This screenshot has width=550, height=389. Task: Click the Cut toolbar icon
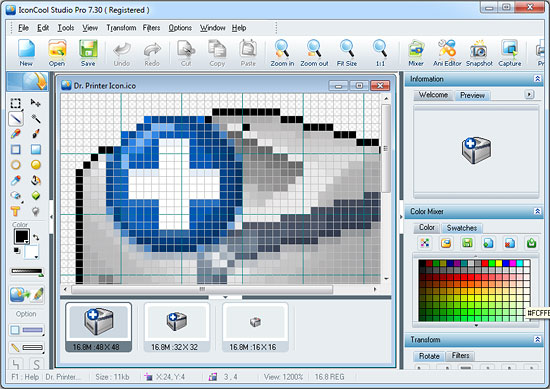pyautogui.click(x=186, y=54)
